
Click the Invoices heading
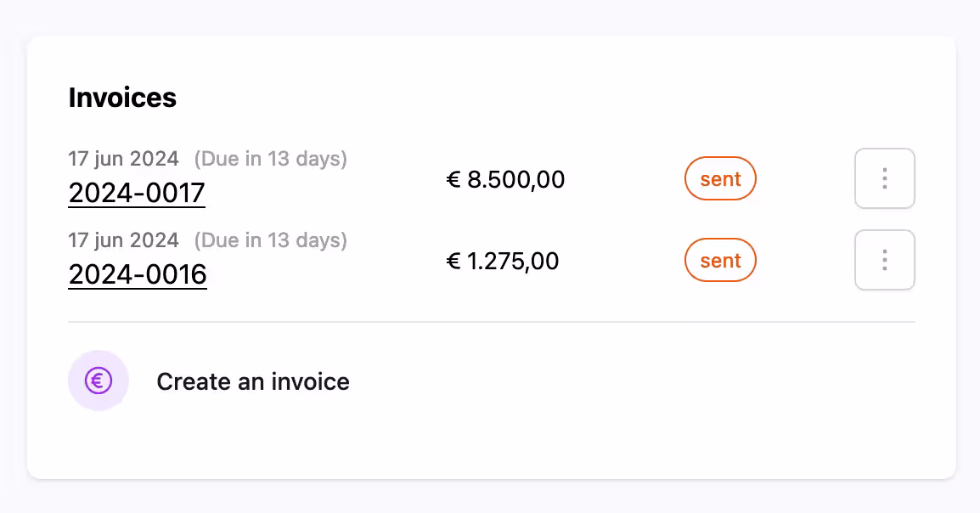point(122,98)
